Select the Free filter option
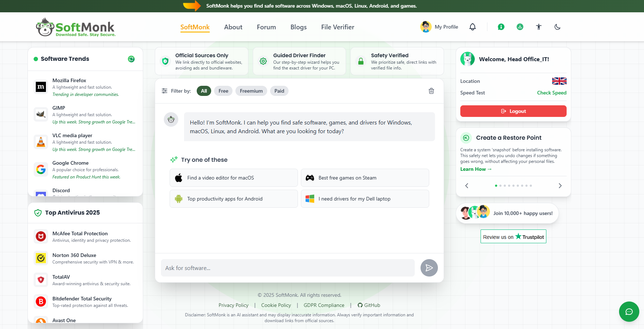The image size is (644, 329). pos(223,91)
